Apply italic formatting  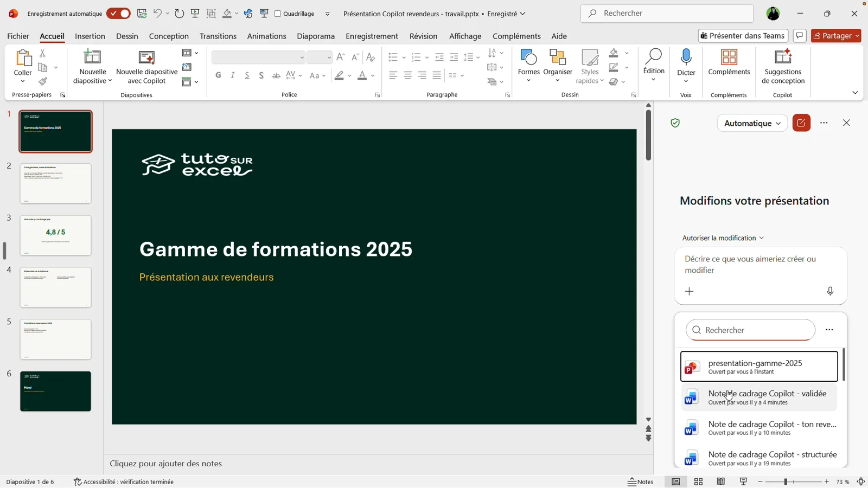tap(233, 75)
